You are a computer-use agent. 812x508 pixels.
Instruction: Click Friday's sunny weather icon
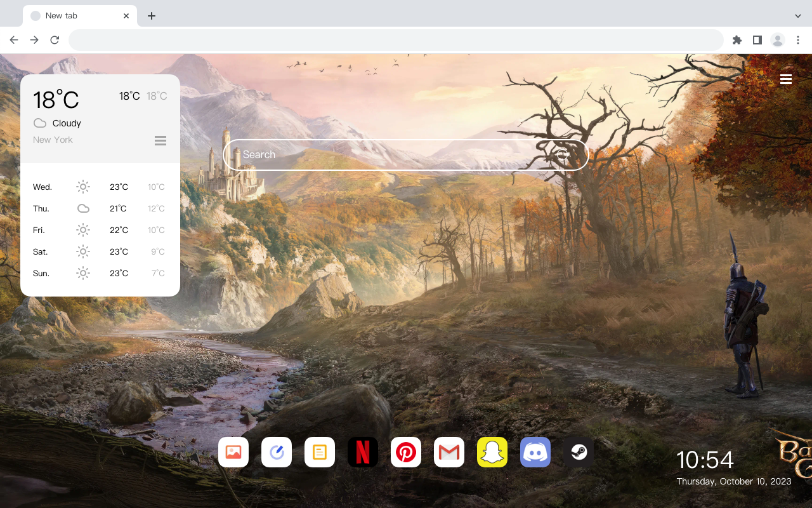(83, 230)
